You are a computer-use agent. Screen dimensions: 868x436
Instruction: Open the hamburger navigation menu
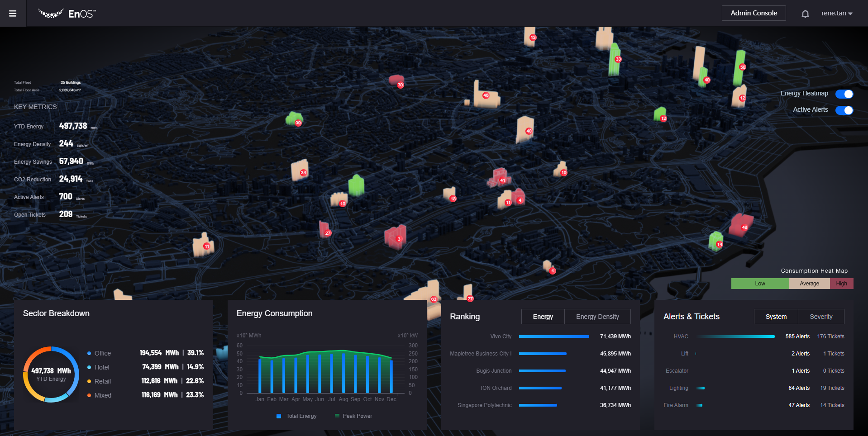(13, 14)
